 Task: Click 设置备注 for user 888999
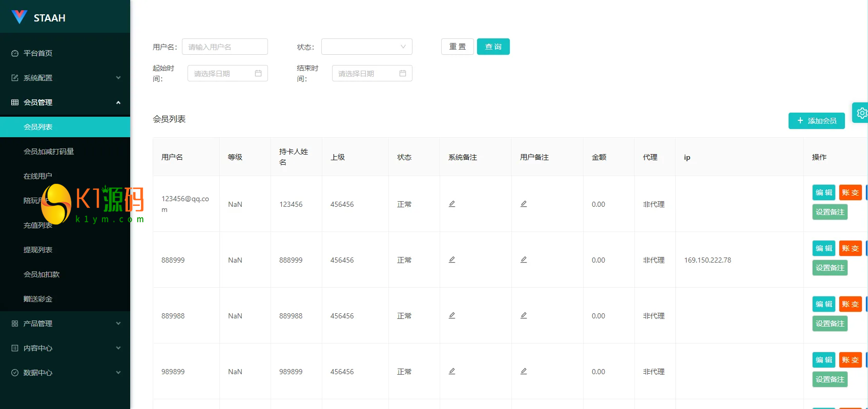click(830, 268)
